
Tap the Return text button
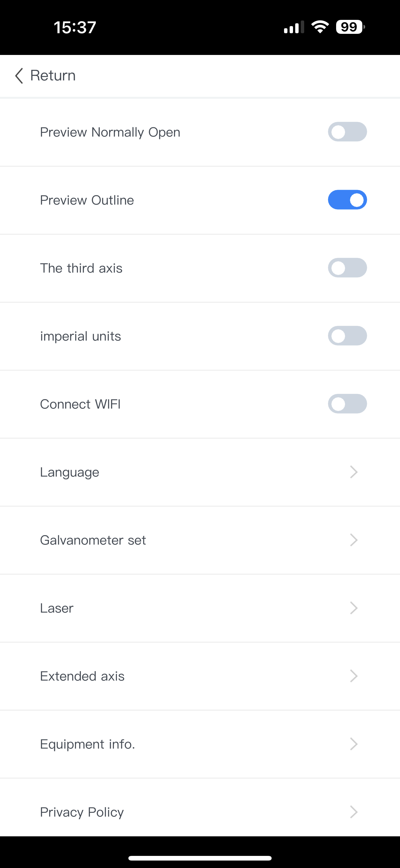(53, 75)
